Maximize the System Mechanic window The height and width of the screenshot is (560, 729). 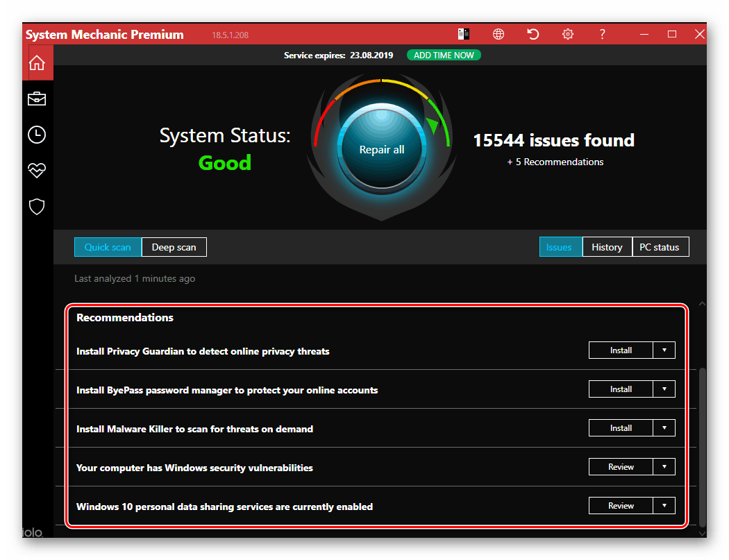pos(672,34)
